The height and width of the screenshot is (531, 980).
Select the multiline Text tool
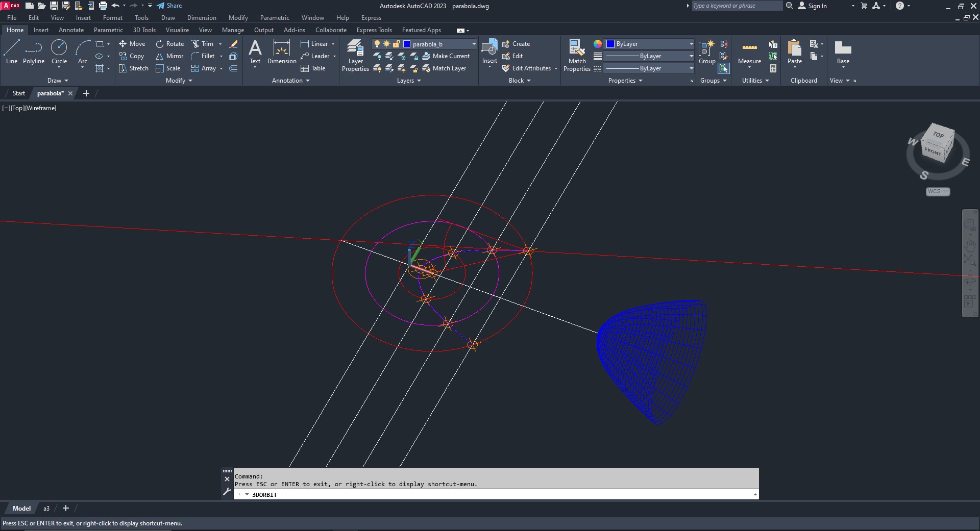pos(255,52)
